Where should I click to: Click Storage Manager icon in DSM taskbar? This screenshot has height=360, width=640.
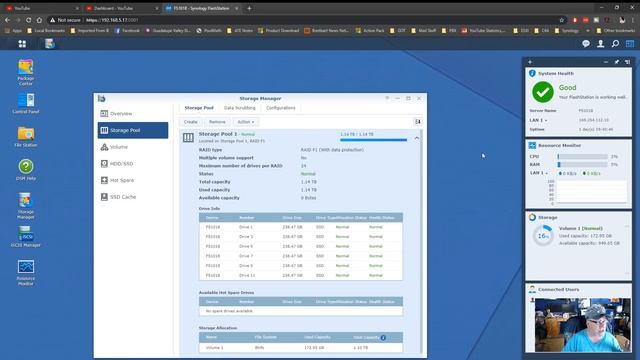coord(50,44)
